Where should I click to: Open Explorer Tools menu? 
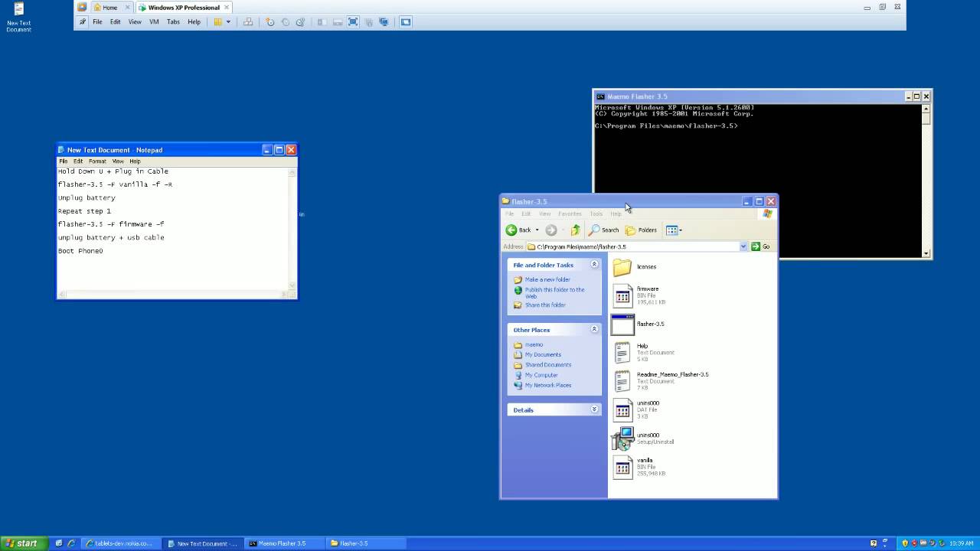596,214
